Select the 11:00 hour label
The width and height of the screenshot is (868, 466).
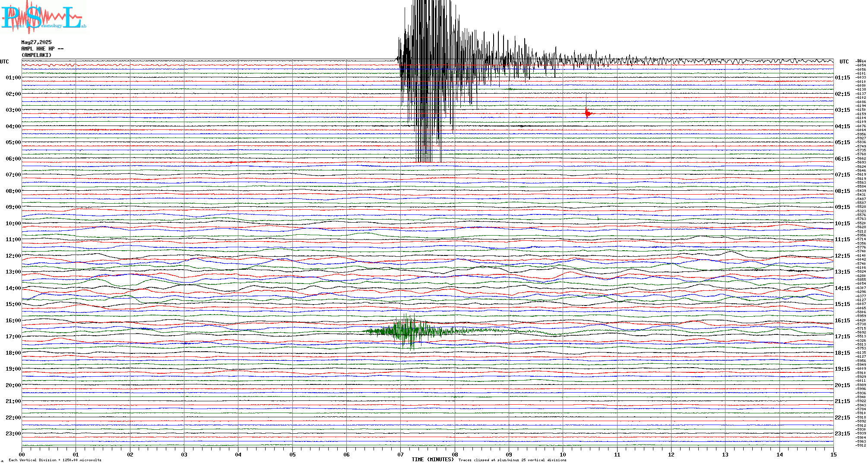tap(13, 239)
